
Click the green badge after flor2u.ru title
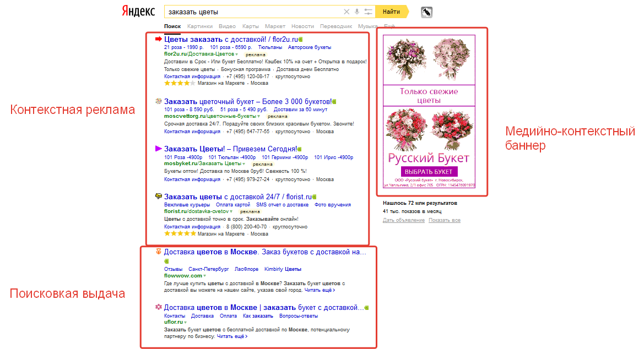click(x=300, y=40)
